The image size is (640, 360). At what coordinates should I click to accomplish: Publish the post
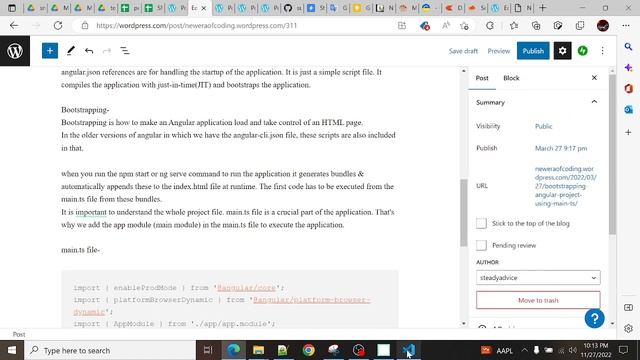point(533,51)
